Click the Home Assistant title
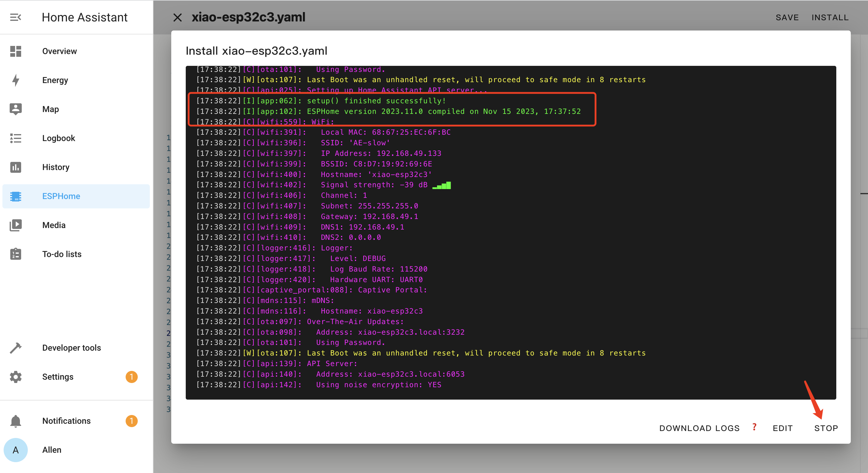Viewport: 868px width, 473px height. (85, 17)
